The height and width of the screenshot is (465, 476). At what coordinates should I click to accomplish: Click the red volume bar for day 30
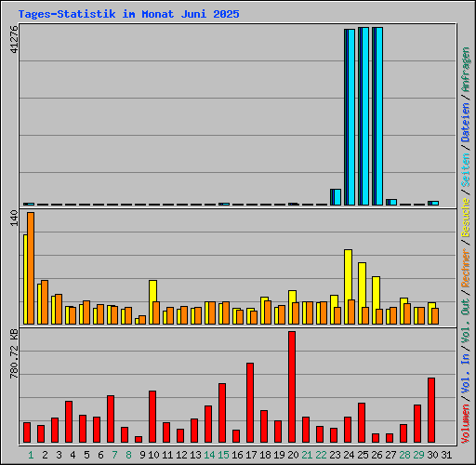click(431, 410)
